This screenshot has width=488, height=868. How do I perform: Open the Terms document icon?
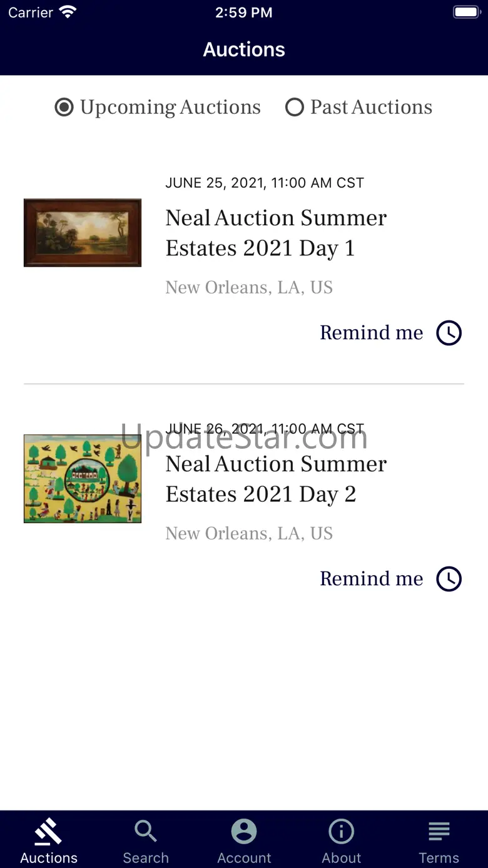[x=439, y=832]
